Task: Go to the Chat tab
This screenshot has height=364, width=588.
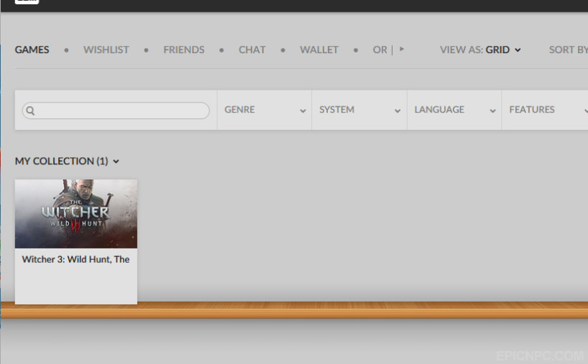Action: [252, 50]
